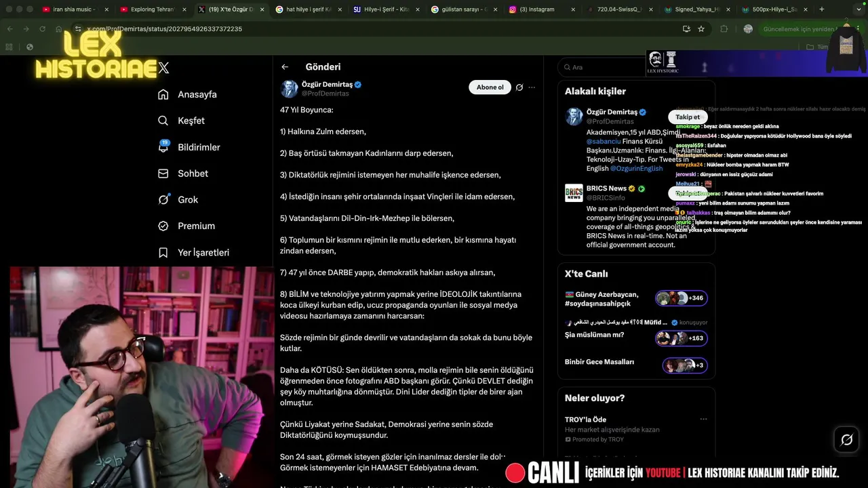The width and height of the screenshot is (868, 488).
Task: Open Yer İşaretleri bookmarks
Action: (193, 252)
